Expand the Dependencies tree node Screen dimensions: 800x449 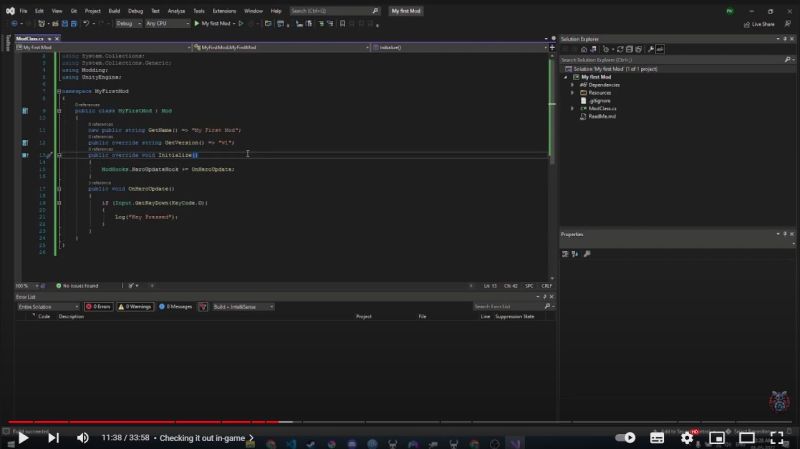point(572,85)
